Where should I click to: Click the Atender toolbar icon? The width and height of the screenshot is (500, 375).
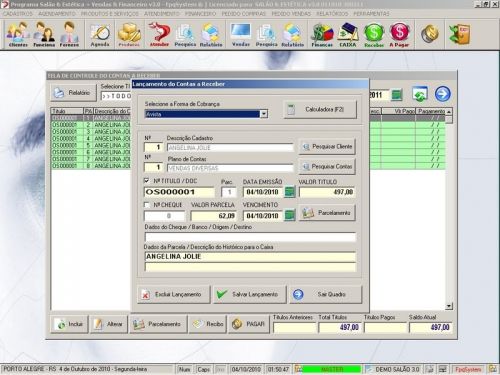(x=159, y=34)
